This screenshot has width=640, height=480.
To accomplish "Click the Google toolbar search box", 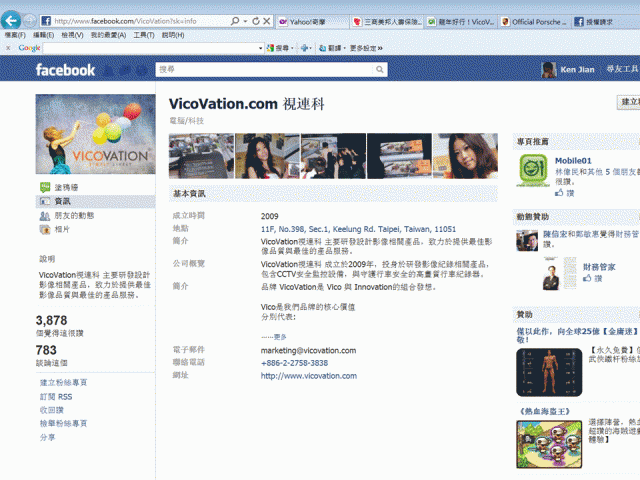I will 150,48.
